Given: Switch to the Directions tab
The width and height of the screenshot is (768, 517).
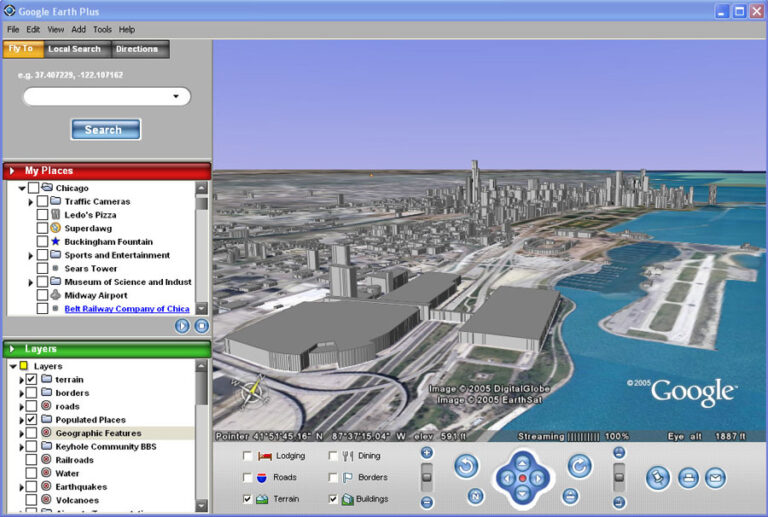Looking at the screenshot, I should [x=137, y=49].
